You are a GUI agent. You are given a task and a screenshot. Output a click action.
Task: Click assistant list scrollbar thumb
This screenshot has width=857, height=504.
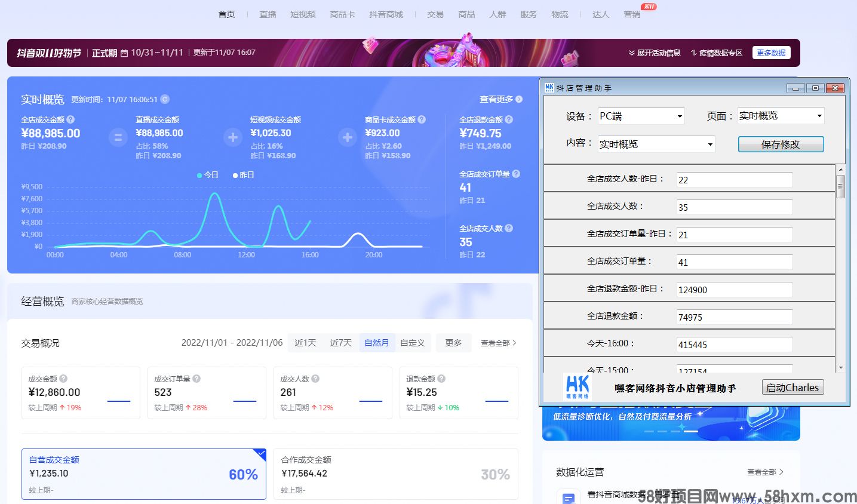[841, 186]
